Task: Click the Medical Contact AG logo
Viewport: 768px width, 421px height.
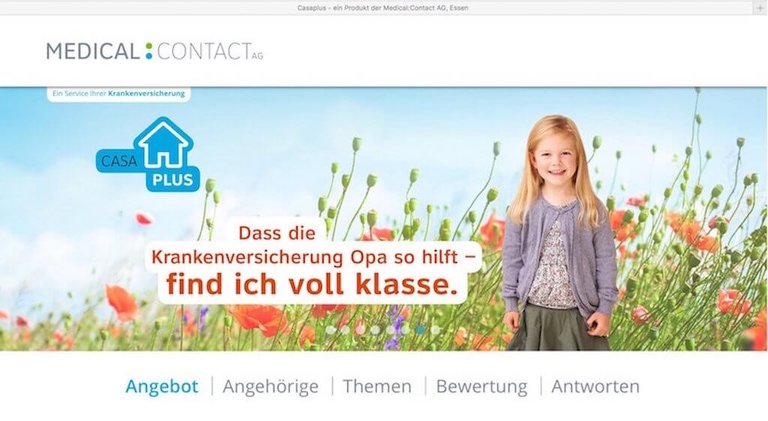Action: (x=155, y=51)
